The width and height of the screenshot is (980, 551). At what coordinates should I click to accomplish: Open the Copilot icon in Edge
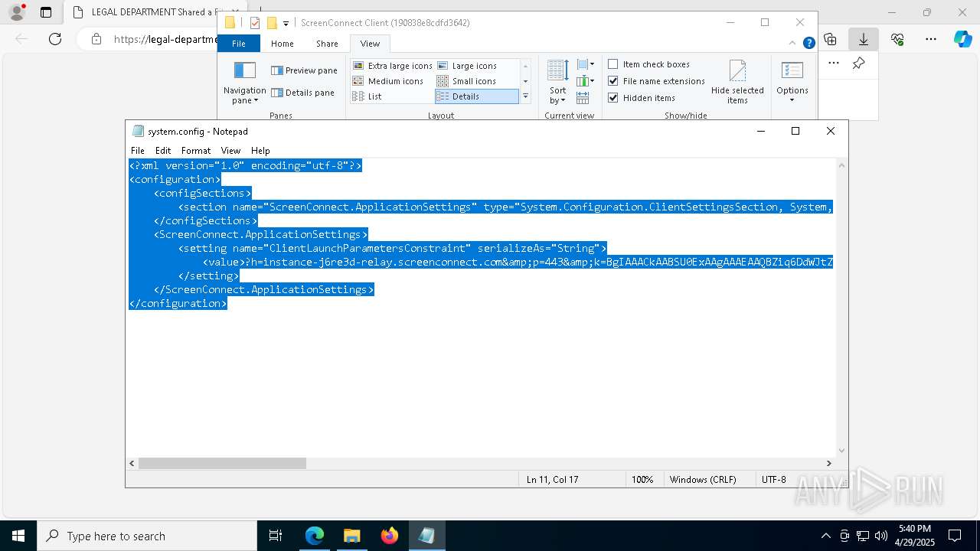tap(962, 39)
